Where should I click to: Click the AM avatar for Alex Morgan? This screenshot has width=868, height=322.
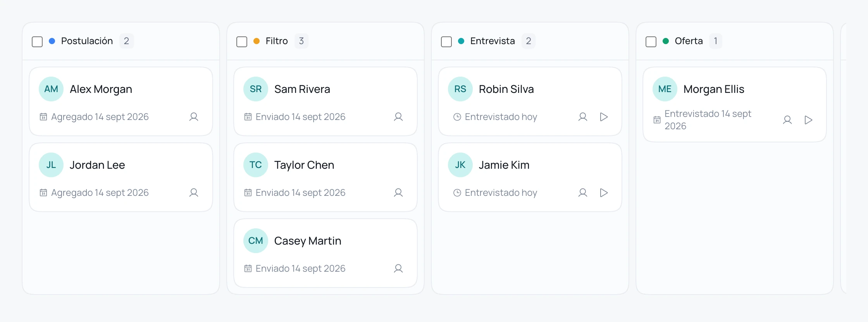pyautogui.click(x=51, y=89)
